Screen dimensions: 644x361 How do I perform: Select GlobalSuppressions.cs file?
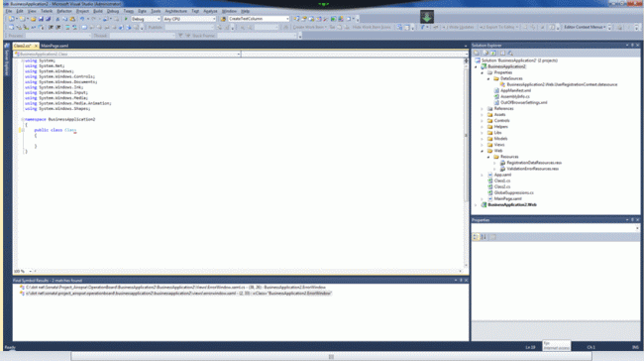click(x=514, y=192)
